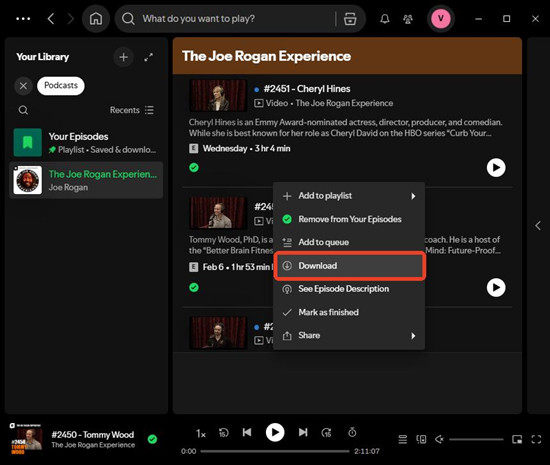The height and width of the screenshot is (465, 550).
Task: Select The Joe Rogan Experience in library
Action: click(x=86, y=180)
